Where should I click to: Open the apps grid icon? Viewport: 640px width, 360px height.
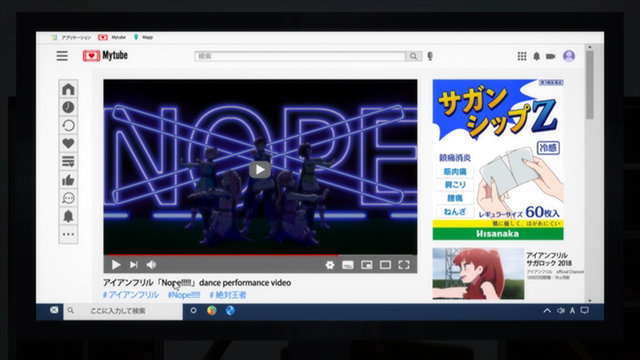point(522,56)
